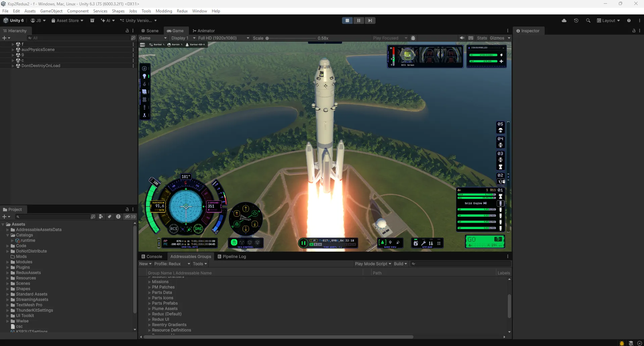Toggle Mute Audio speaker in Game view
Image resolution: width=644 pixels, height=346 pixels.
pos(462,38)
